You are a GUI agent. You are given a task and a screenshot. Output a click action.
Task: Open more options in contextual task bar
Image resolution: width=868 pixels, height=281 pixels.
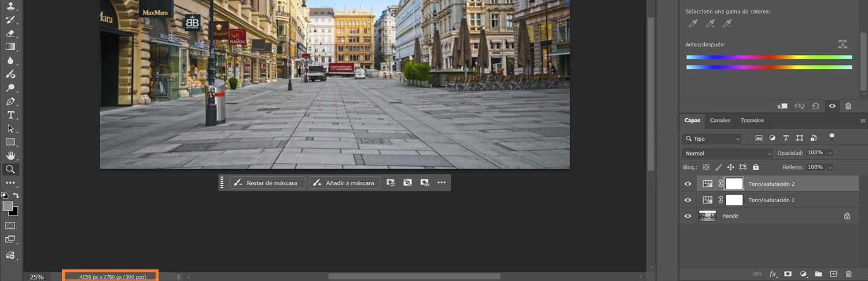(x=442, y=183)
